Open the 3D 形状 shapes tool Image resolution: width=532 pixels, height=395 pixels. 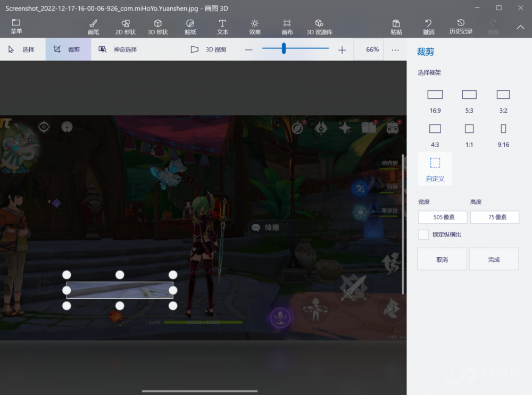click(157, 27)
